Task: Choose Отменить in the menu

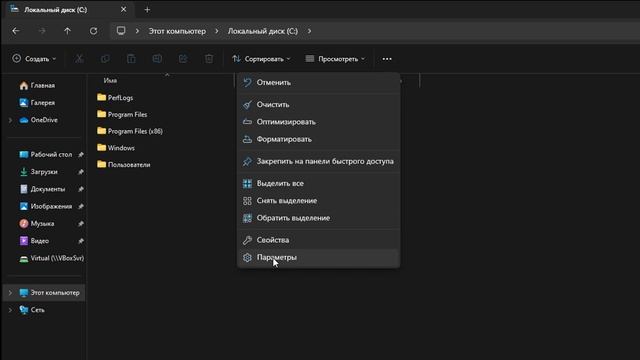Action: point(318,82)
